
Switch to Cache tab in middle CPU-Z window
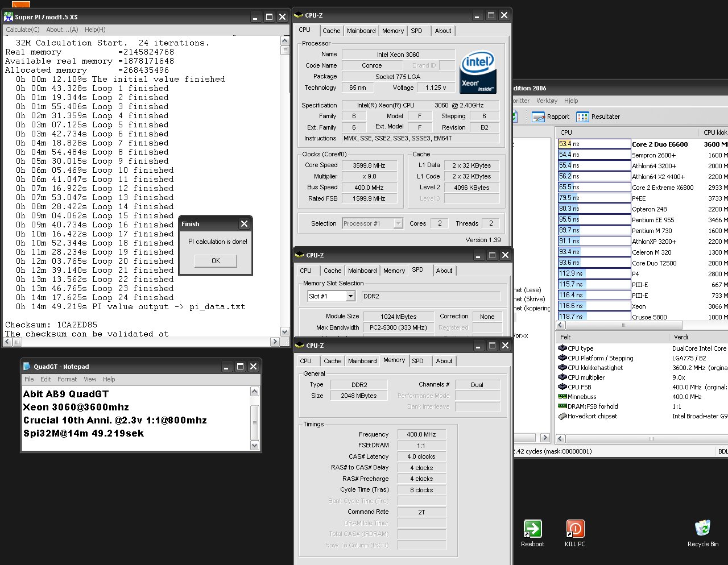click(x=333, y=271)
